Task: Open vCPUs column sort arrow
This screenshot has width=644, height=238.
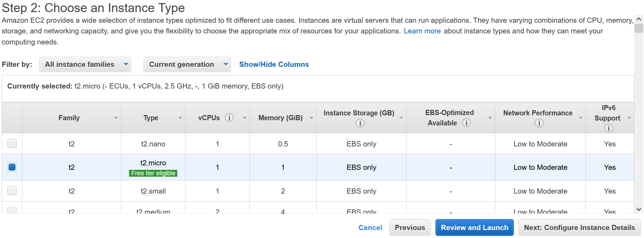Action: tap(244, 118)
